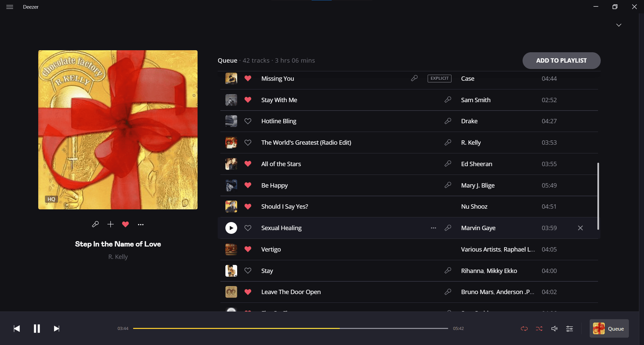Toggle shuffle mode
644x345 pixels.
click(x=539, y=329)
